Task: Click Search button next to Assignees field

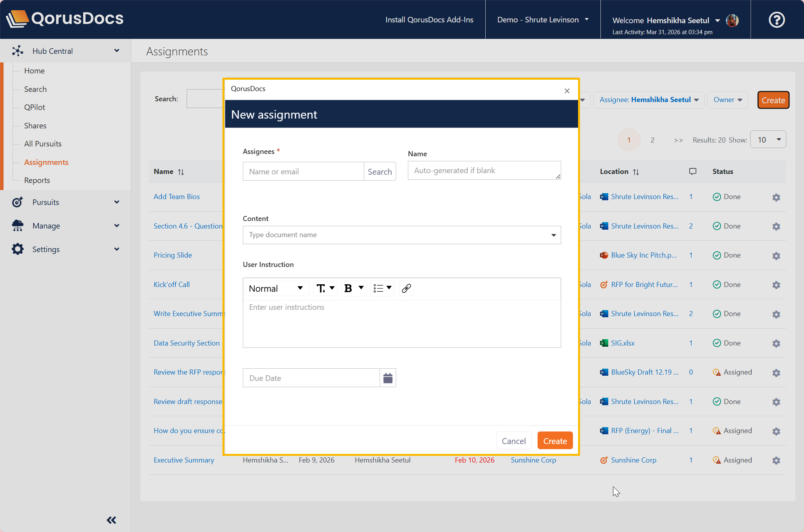Action: pos(379,172)
